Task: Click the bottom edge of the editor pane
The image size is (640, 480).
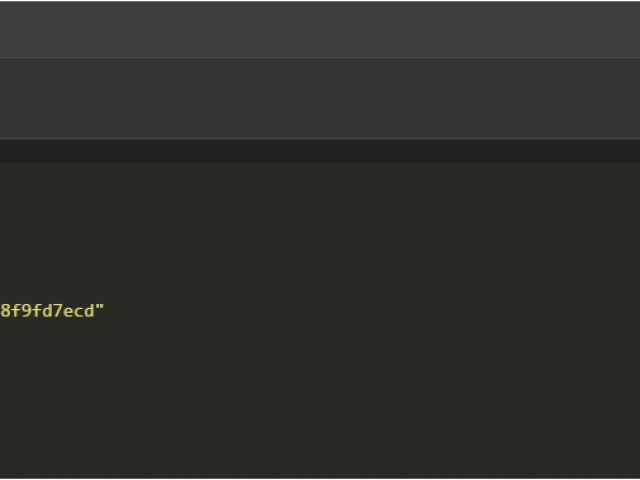Action: tap(320, 476)
